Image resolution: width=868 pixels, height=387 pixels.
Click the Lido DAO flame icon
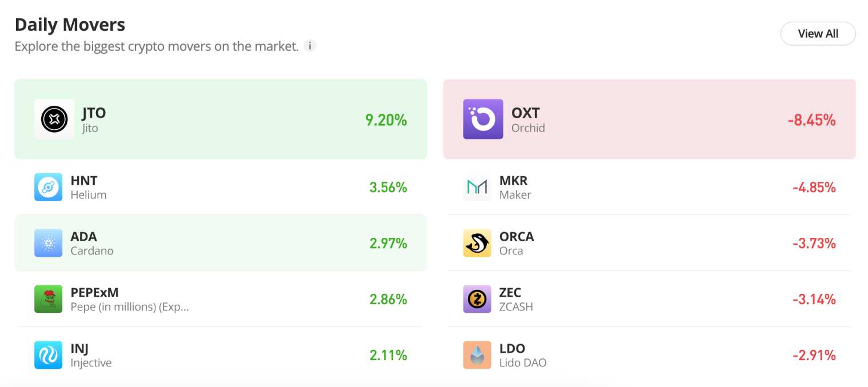click(477, 355)
